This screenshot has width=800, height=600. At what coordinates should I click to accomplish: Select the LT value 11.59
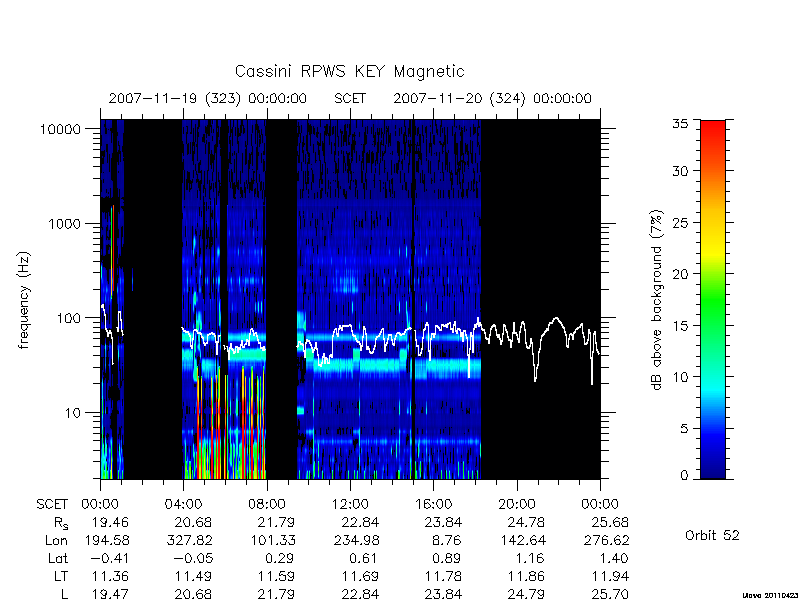pyautogui.click(x=277, y=576)
